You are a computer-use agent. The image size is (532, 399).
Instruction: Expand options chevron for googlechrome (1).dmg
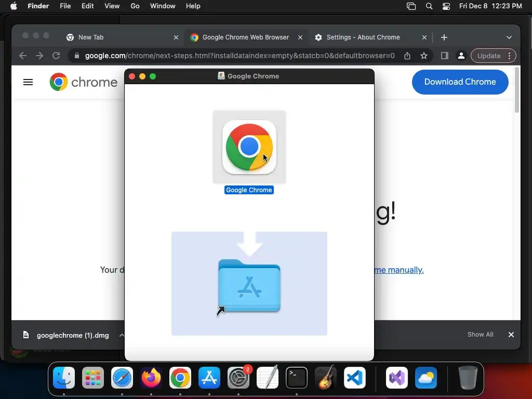122,335
